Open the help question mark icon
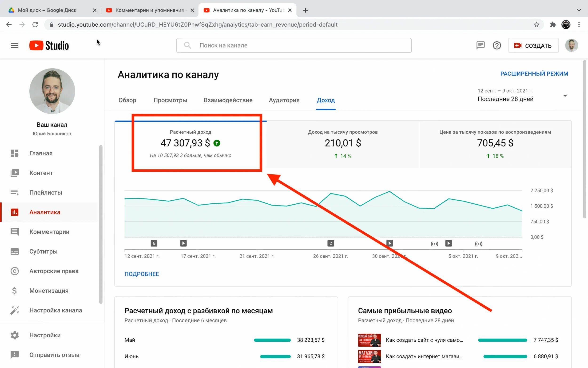Image resolution: width=588 pixels, height=368 pixels. pyautogui.click(x=497, y=45)
